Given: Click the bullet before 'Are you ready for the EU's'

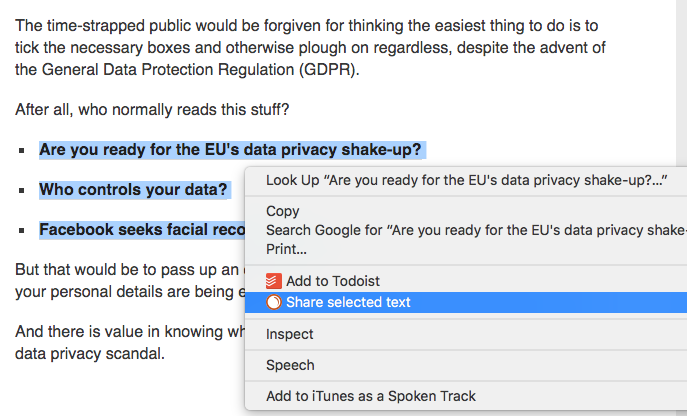Looking at the screenshot, I should (22, 151).
